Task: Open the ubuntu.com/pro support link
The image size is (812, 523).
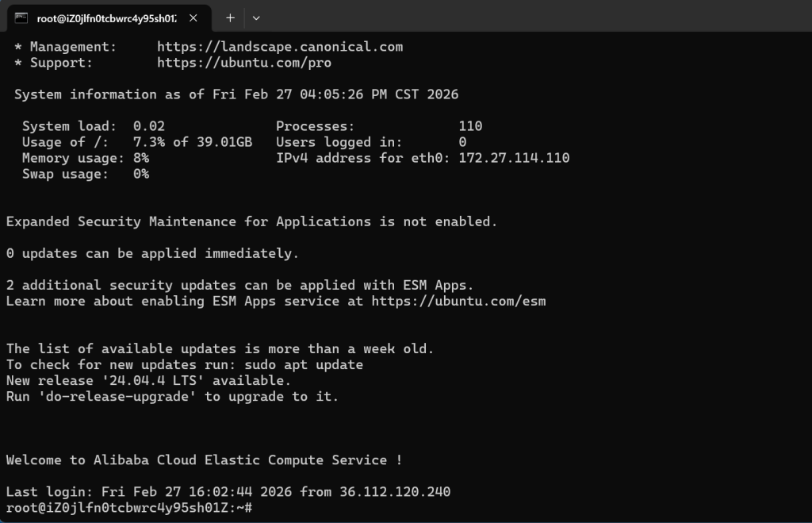Action: pyautogui.click(x=244, y=63)
